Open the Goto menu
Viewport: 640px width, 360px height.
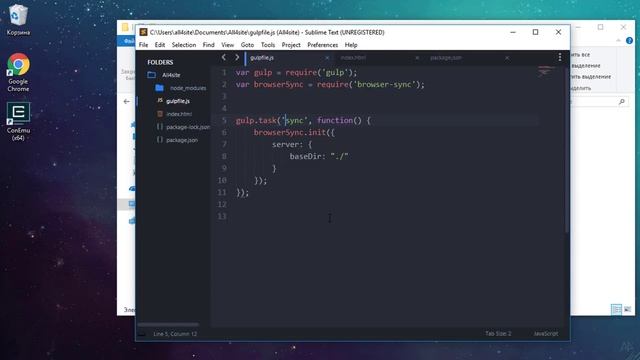[x=247, y=45]
